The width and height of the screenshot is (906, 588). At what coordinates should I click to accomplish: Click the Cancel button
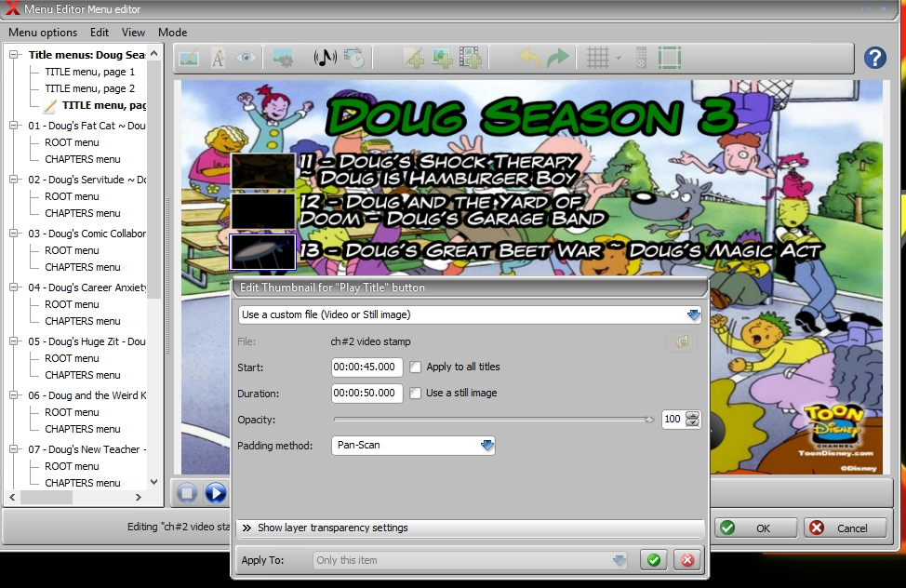coord(845,528)
